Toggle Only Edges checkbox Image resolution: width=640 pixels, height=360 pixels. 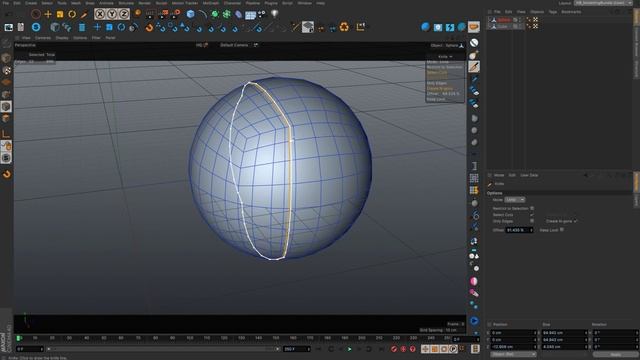coord(532,221)
